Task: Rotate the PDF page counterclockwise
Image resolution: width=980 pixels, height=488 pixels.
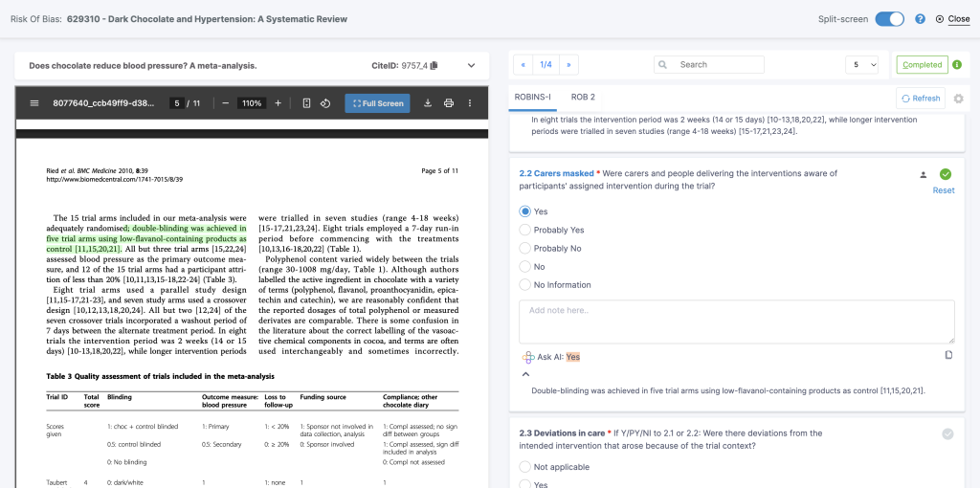Action: pos(325,103)
